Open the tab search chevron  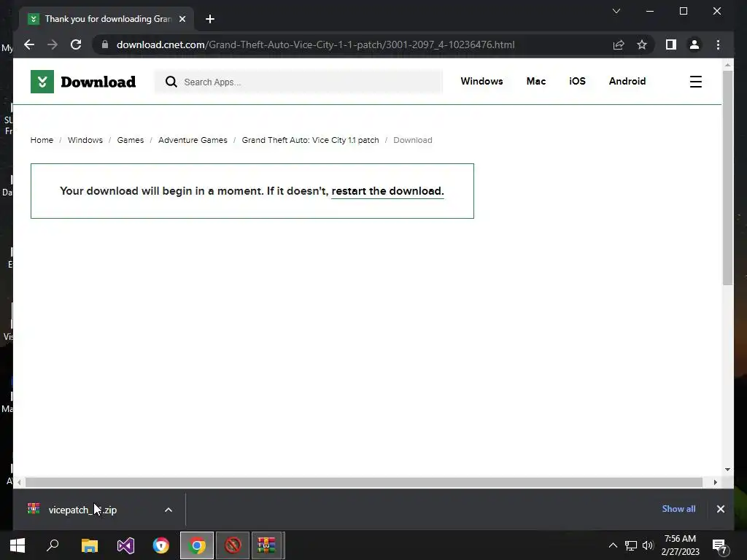(616, 11)
